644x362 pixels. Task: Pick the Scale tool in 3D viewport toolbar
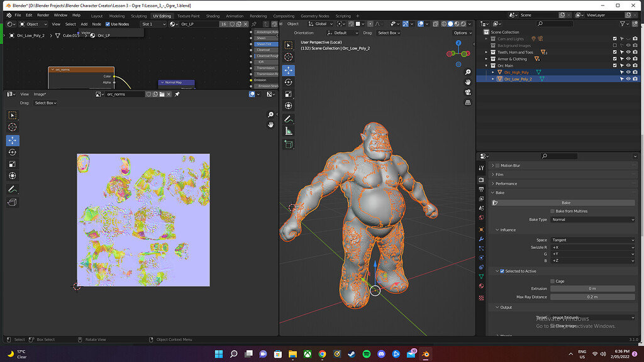coord(288,94)
